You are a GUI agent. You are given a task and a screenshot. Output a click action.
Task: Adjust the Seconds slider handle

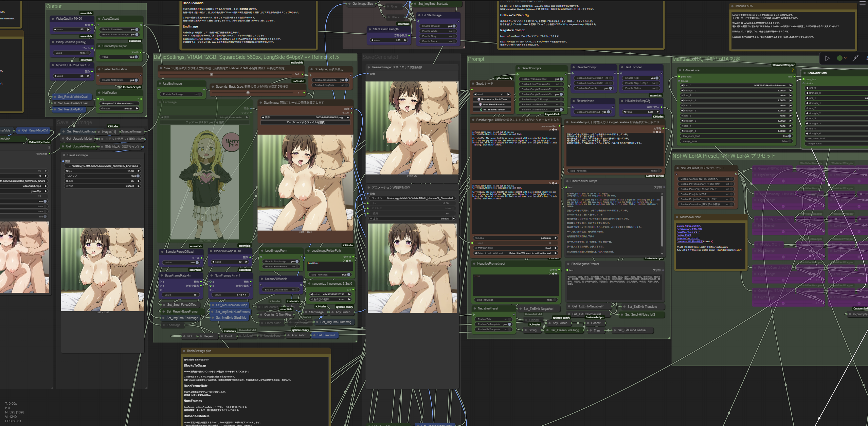[x=248, y=93]
